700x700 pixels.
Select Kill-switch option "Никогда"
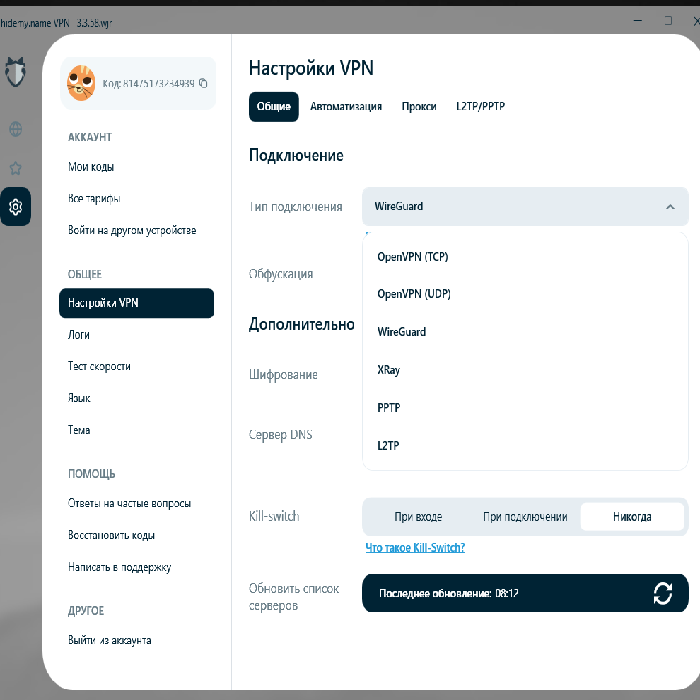632,517
